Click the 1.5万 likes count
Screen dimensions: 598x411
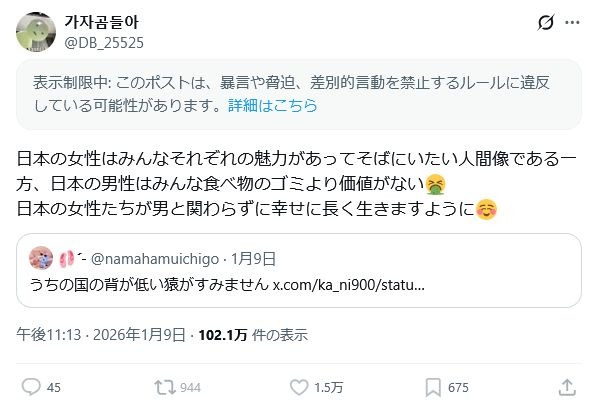[328, 388]
